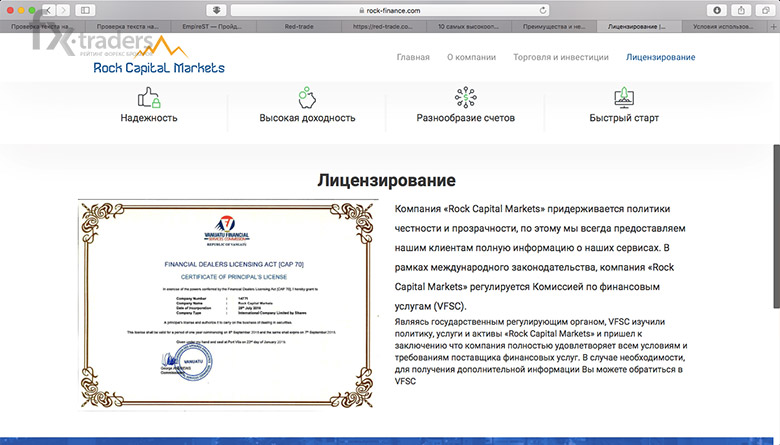Switch to EmpireST tab
Screen dimensions: 780x445
(213, 26)
